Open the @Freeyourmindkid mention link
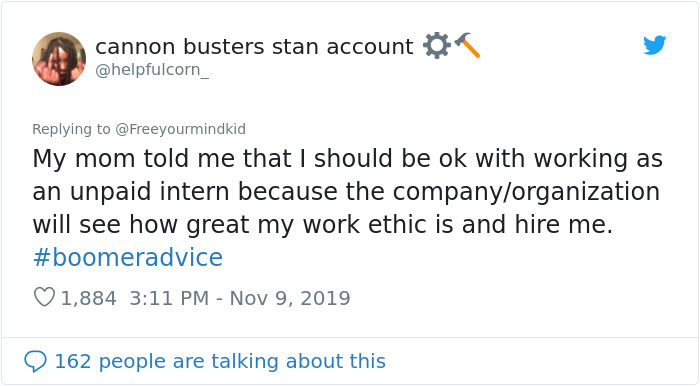The width and height of the screenshot is (700, 386). pos(180,129)
